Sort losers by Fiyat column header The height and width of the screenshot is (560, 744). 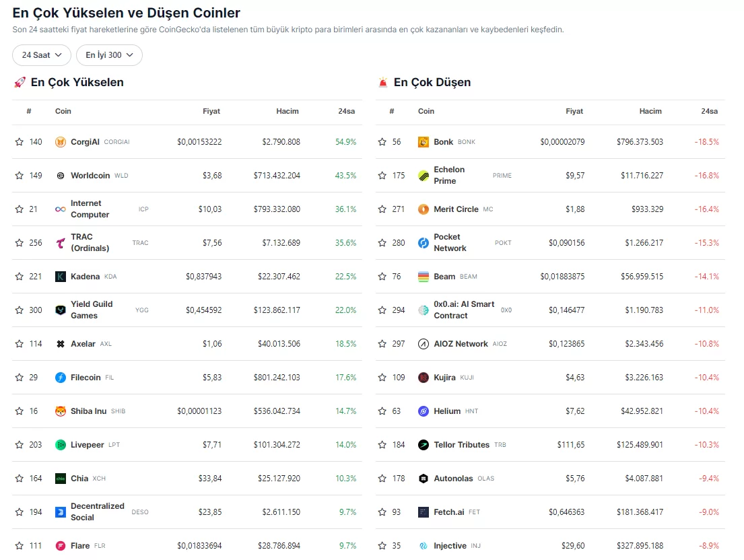(x=574, y=111)
